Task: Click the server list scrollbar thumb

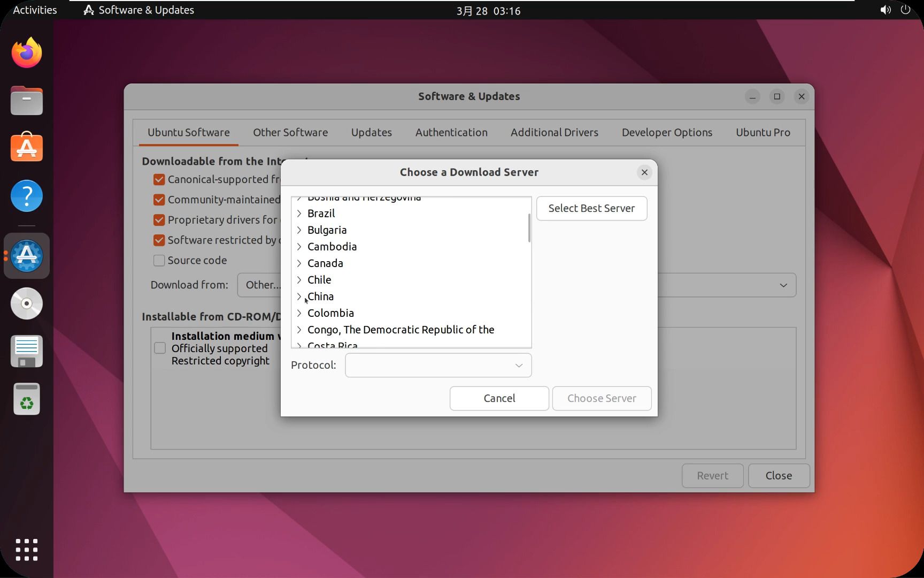Action: coord(529,228)
